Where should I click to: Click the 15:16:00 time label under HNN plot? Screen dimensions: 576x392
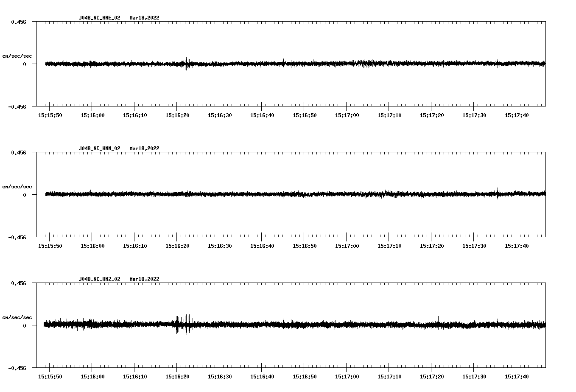coord(92,246)
